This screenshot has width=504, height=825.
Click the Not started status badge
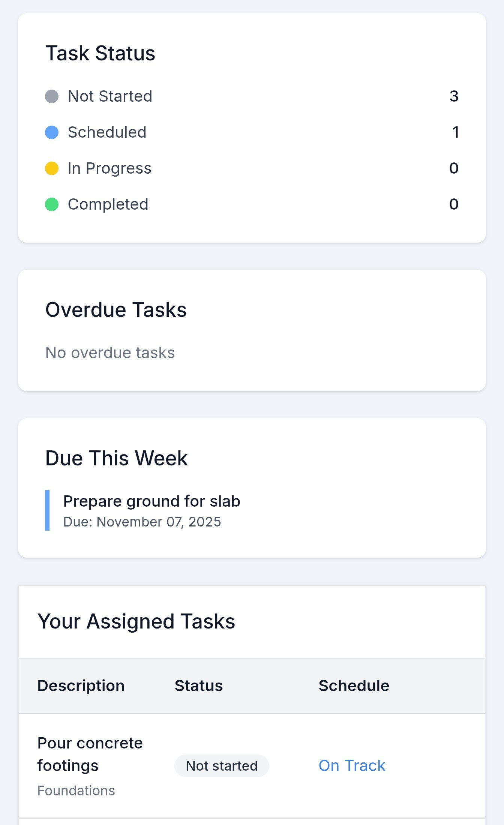coord(221,765)
